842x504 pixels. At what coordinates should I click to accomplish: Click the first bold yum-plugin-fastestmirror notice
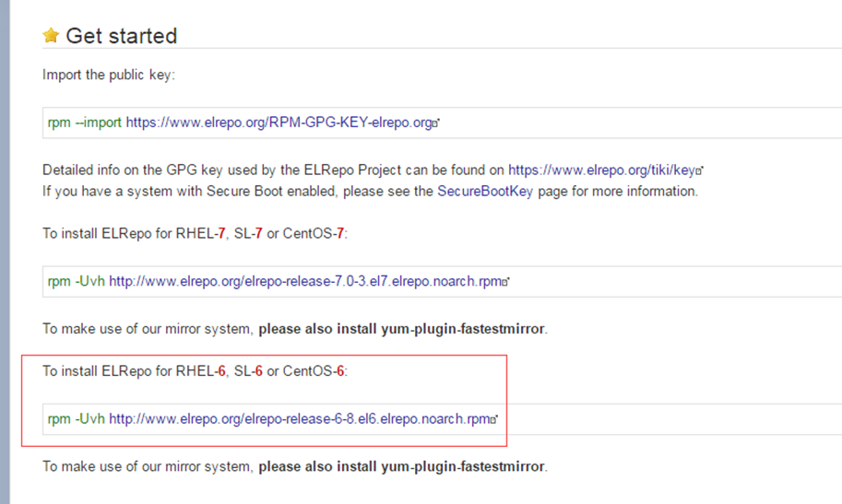click(x=402, y=329)
